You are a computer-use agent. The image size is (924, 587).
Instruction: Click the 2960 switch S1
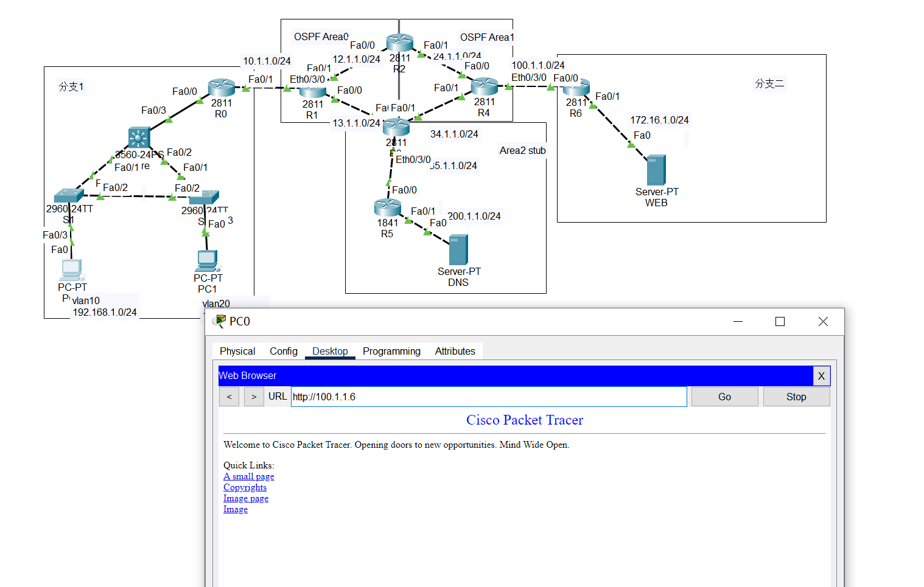pyautogui.click(x=68, y=196)
